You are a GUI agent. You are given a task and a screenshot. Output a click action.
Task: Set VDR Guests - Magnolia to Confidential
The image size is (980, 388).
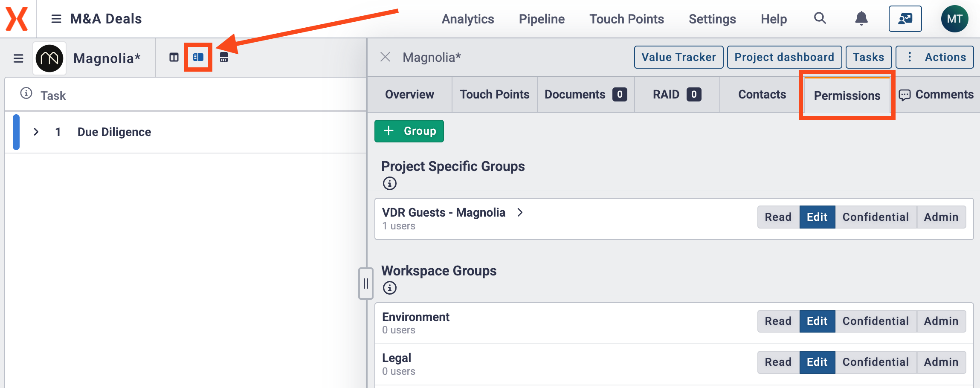pyautogui.click(x=876, y=217)
